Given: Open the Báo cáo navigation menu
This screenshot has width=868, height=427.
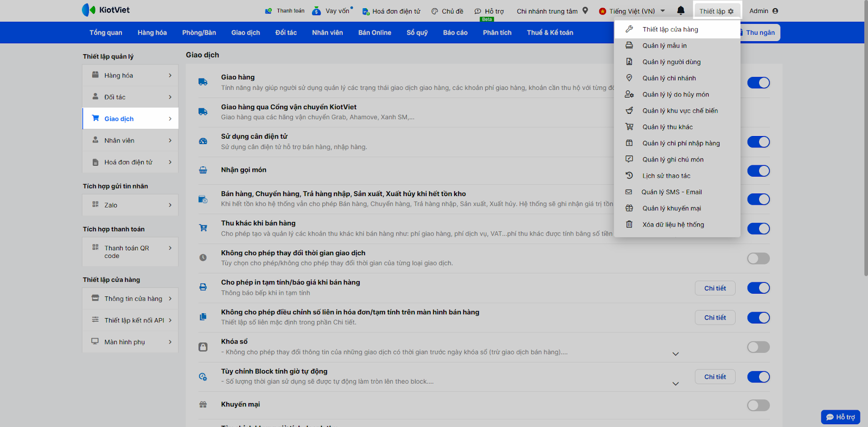Looking at the screenshot, I should point(455,33).
